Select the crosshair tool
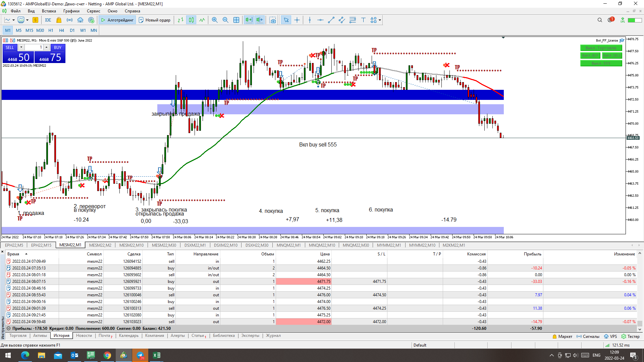644x362 pixels. pyautogui.click(x=297, y=20)
